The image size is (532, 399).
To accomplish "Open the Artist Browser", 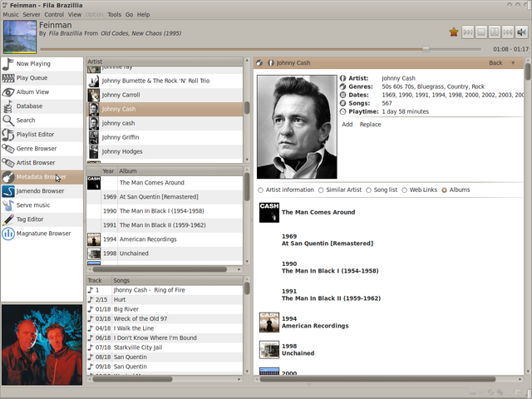I will point(42,163).
